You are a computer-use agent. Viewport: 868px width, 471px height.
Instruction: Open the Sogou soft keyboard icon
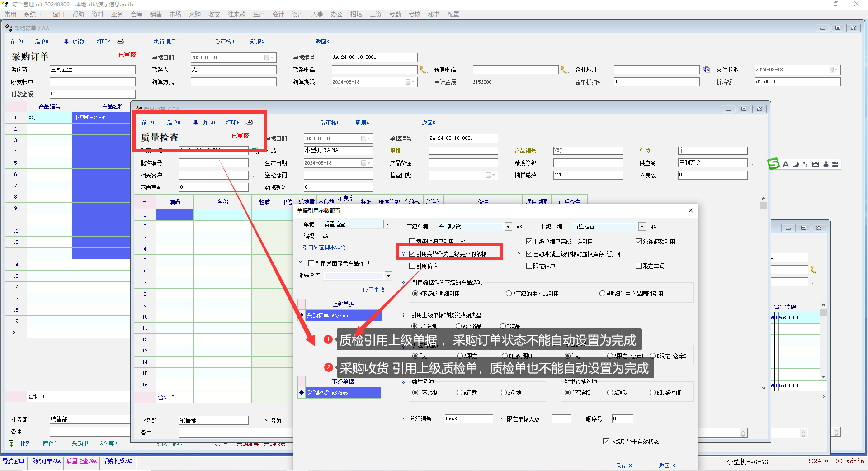[x=816, y=164]
